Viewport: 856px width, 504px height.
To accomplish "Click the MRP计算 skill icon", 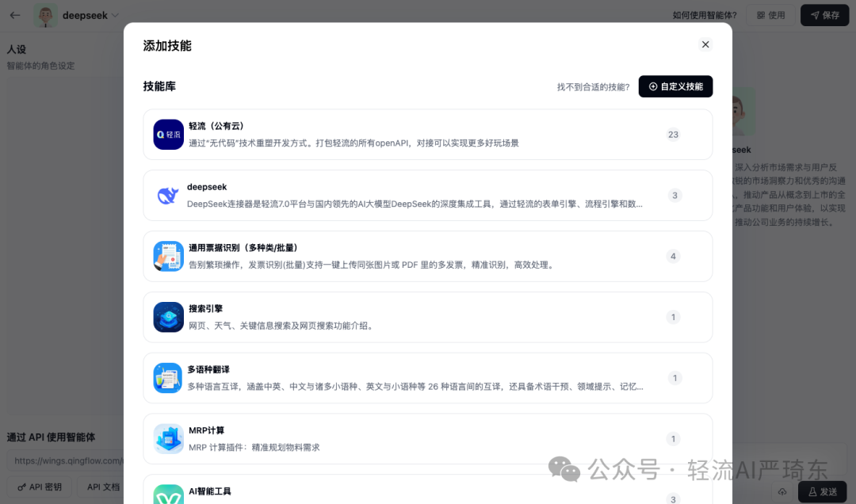I will click(168, 439).
